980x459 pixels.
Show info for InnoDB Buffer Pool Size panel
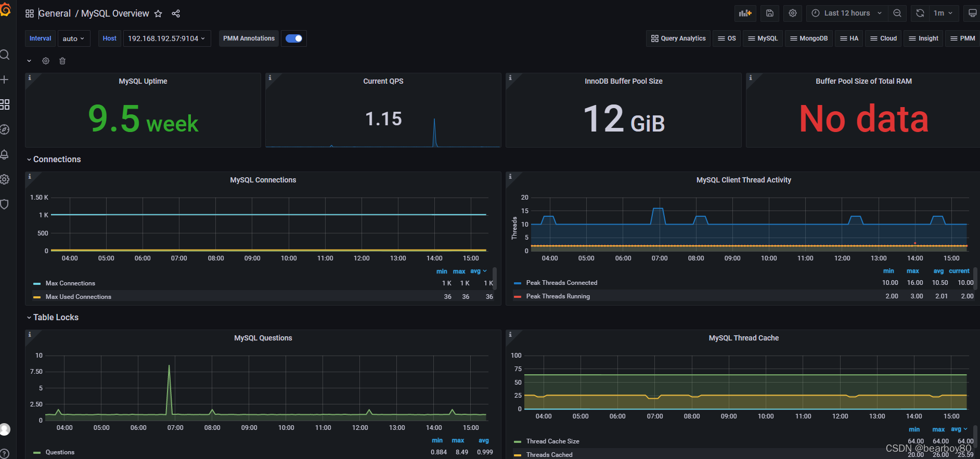(x=510, y=77)
